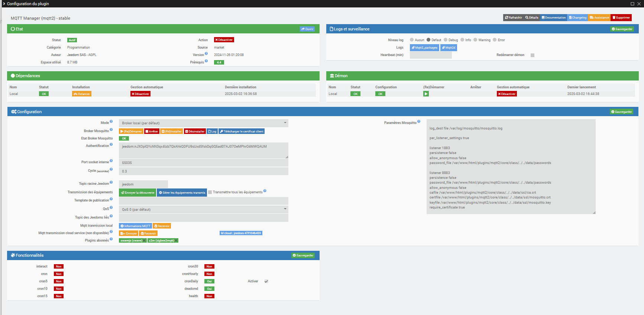Screen dimensions: 644x315
Task: Click Ouvrir in the Etat panel
Action: coord(307,29)
